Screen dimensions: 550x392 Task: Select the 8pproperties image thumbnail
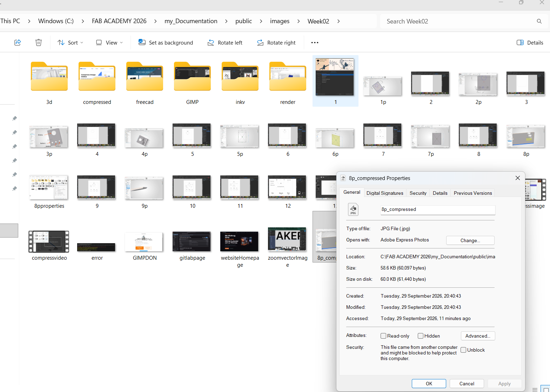pyautogui.click(x=48, y=187)
